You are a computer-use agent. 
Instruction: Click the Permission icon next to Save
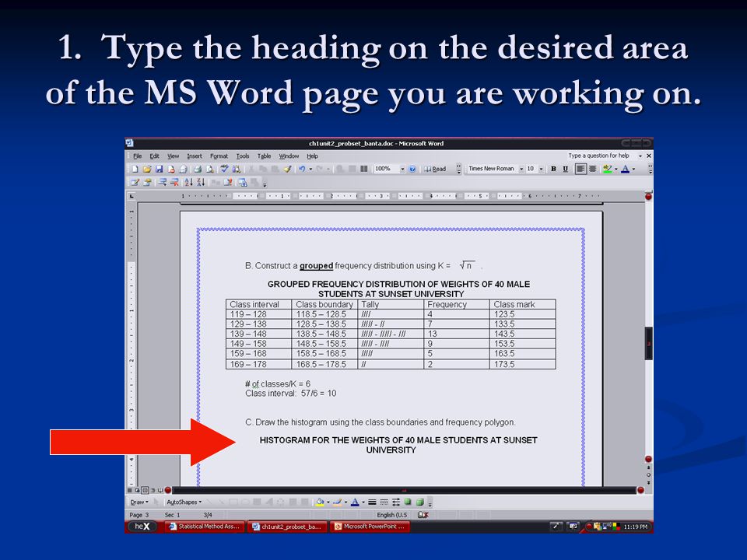pyautogui.click(x=171, y=169)
